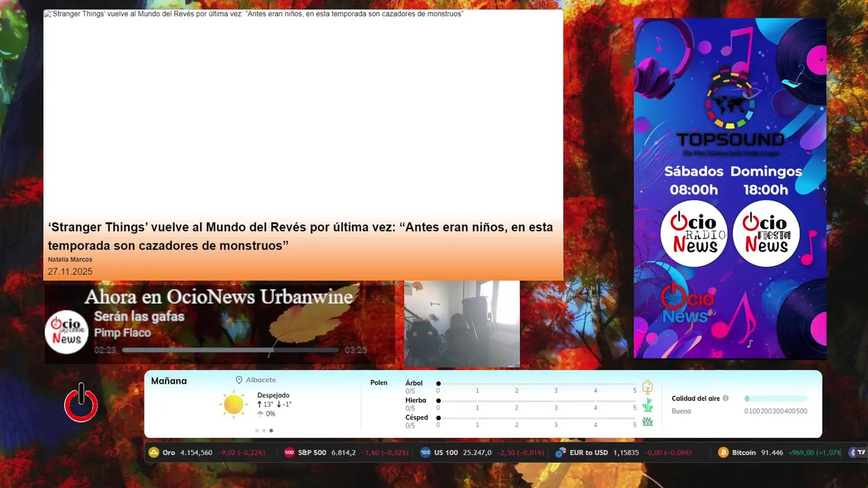Select the third weather carousel dot

(271, 430)
